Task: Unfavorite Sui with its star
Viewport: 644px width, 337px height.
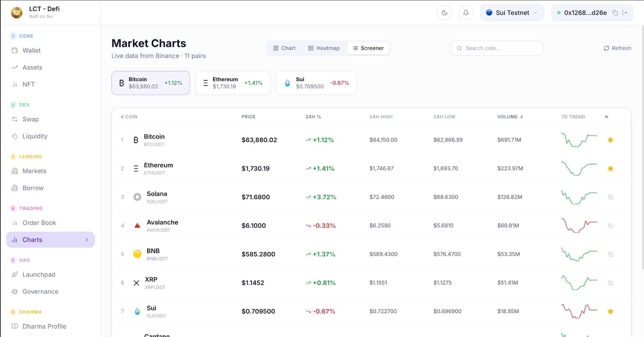Action: coord(610,311)
